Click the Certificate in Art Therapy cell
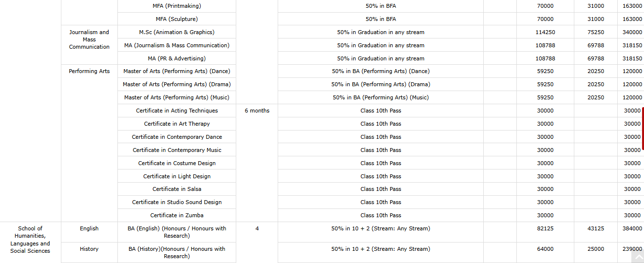The image size is (644, 263). tap(177, 124)
